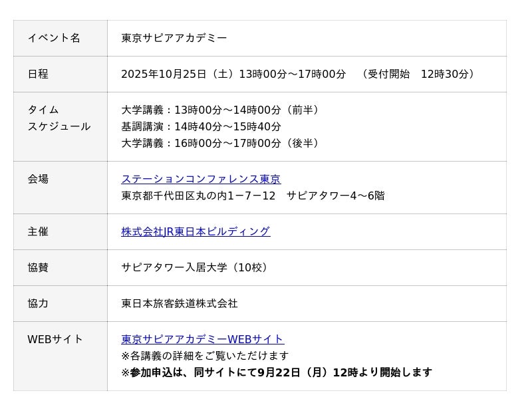Click the 前半 university lecture time line
Viewport: 532px width, 411px height.
pos(222,110)
